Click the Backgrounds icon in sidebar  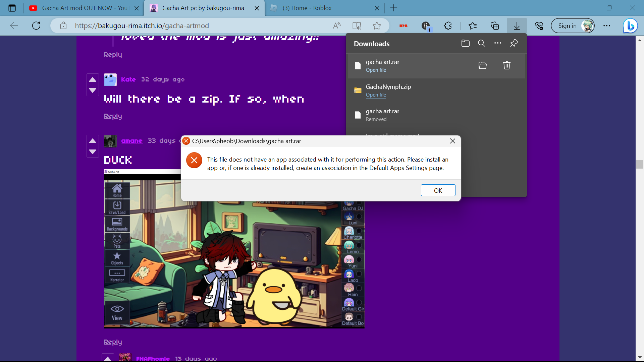click(117, 226)
